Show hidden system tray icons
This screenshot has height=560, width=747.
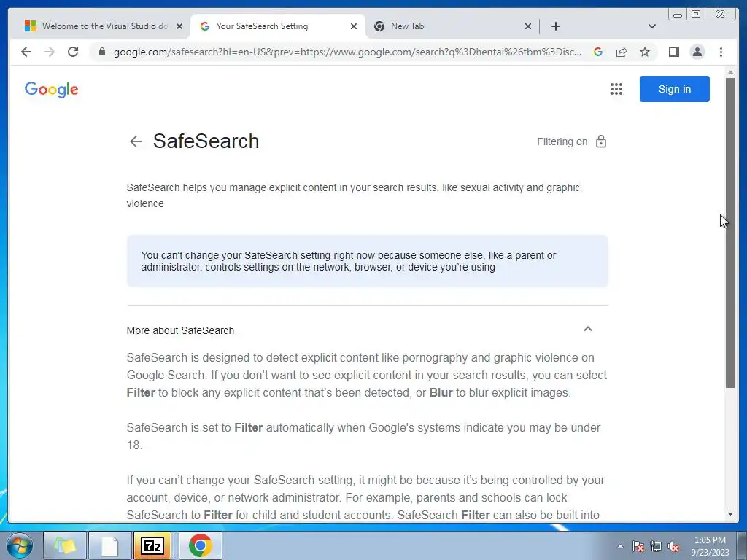pyautogui.click(x=620, y=546)
